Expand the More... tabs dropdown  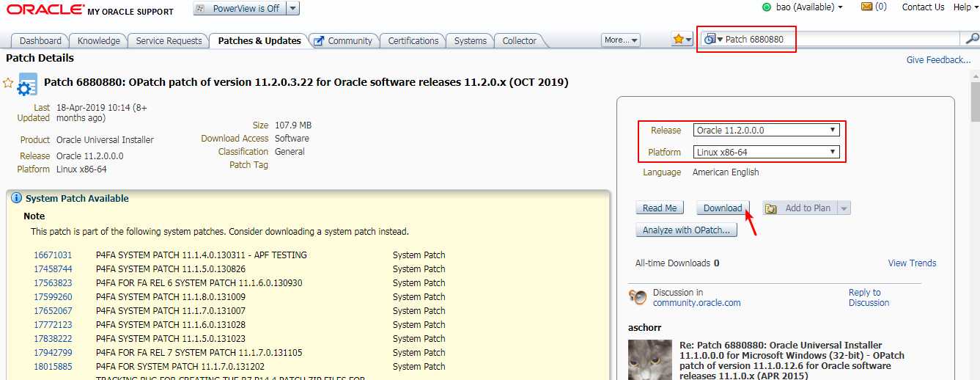click(621, 40)
